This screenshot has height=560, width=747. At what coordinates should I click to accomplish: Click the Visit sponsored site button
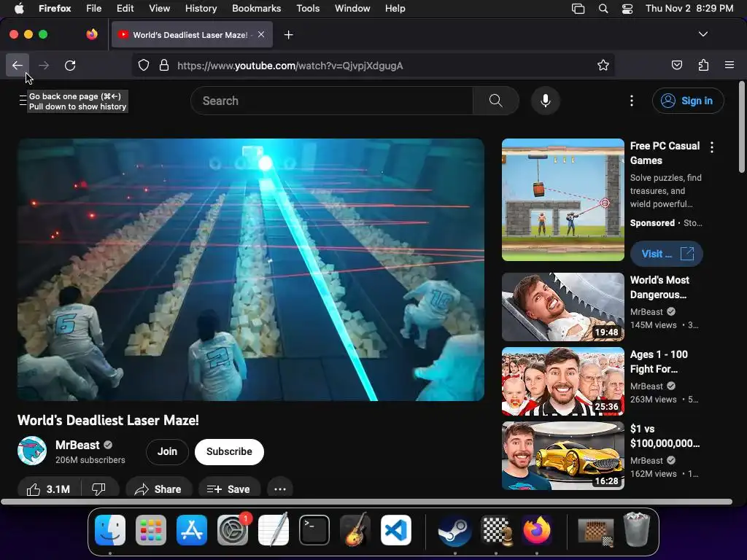[667, 254]
